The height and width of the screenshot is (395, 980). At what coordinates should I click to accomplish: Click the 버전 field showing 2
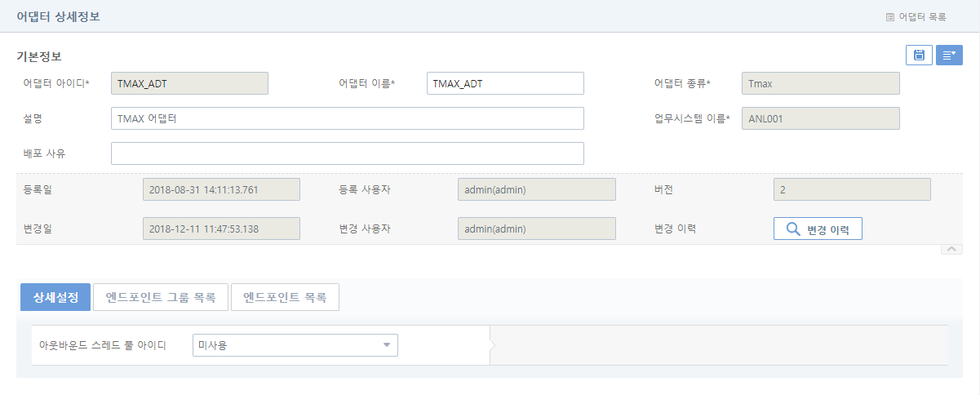(x=851, y=189)
